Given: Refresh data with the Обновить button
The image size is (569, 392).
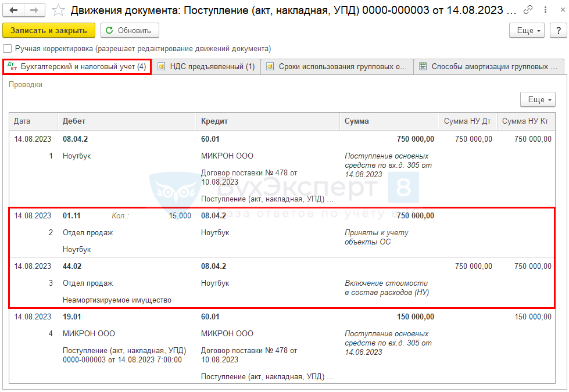Looking at the screenshot, I should [130, 30].
